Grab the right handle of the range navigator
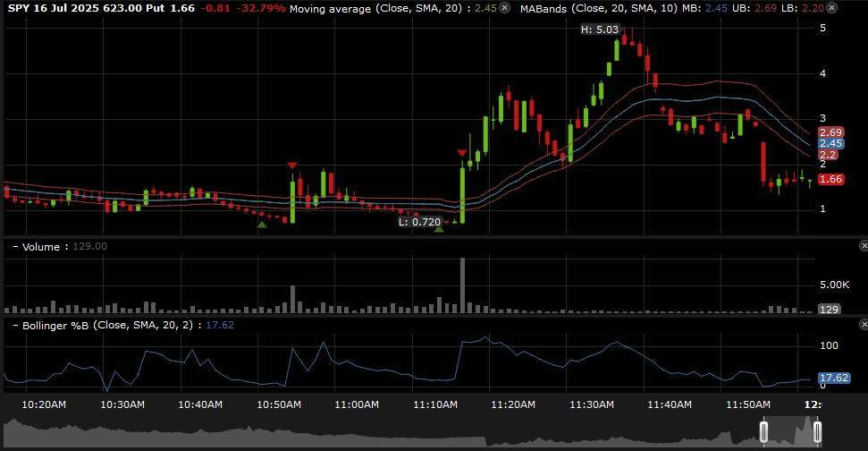 (817, 433)
